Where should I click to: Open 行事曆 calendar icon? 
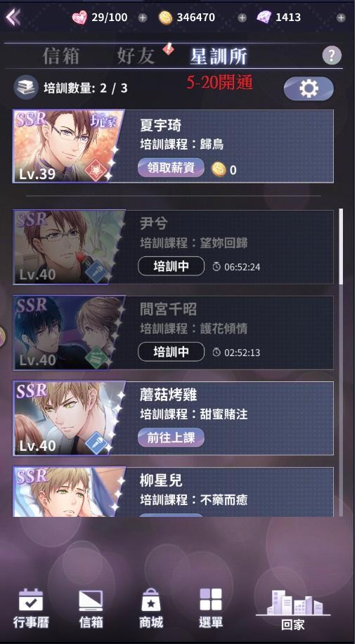[31, 608]
